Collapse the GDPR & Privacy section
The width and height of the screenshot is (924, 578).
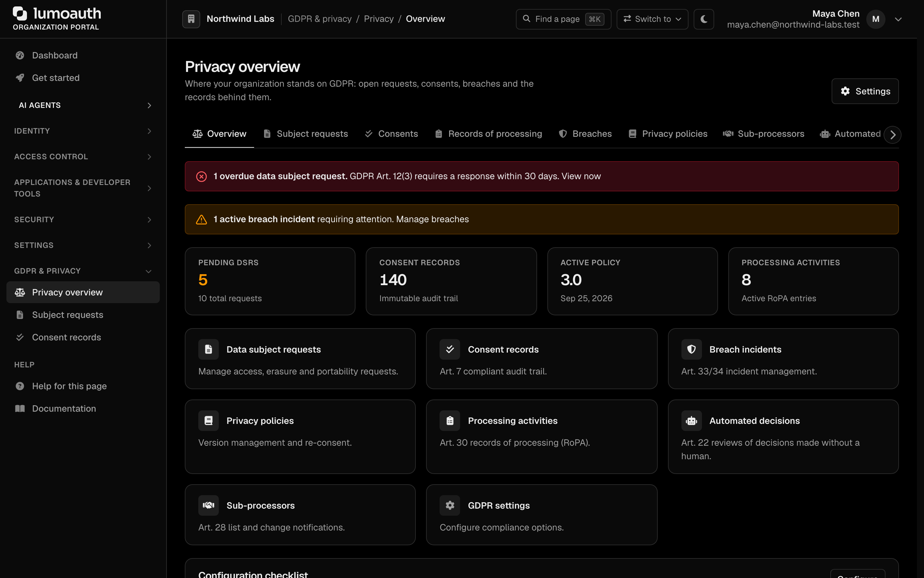tap(83, 271)
